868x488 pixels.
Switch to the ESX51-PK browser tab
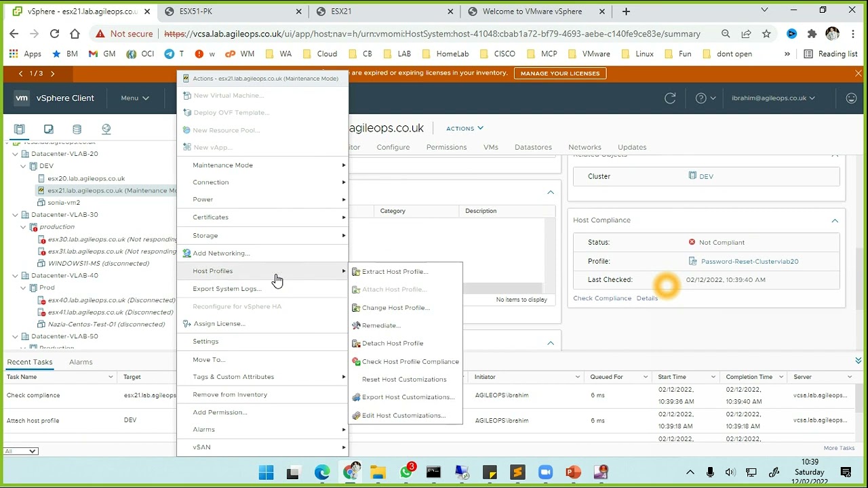[x=235, y=12]
